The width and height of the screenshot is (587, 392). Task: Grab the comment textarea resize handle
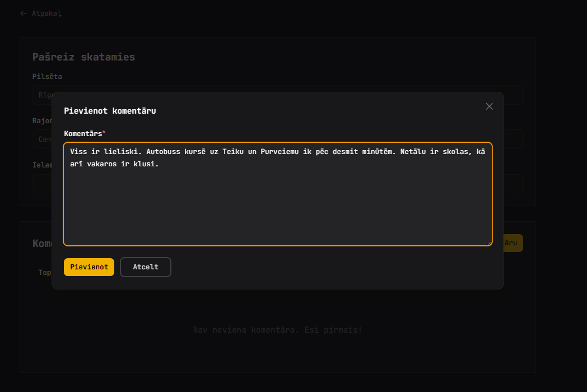click(x=489, y=242)
